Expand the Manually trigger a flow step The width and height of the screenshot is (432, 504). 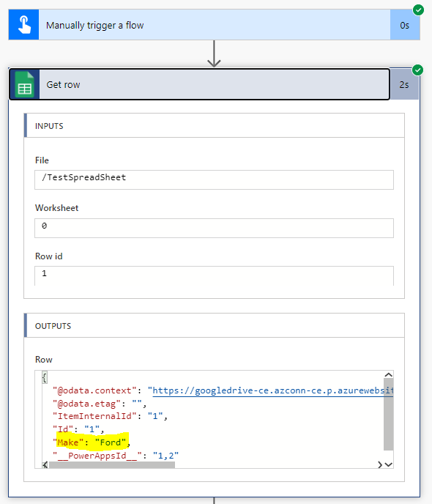(x=215, y=25)
